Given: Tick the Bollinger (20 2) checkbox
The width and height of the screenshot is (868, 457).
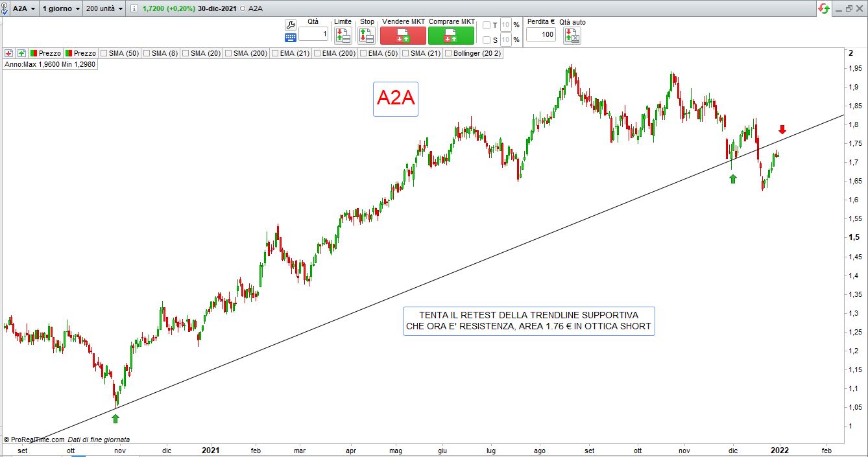Looking at the screenshot, I should click(448, 53).
